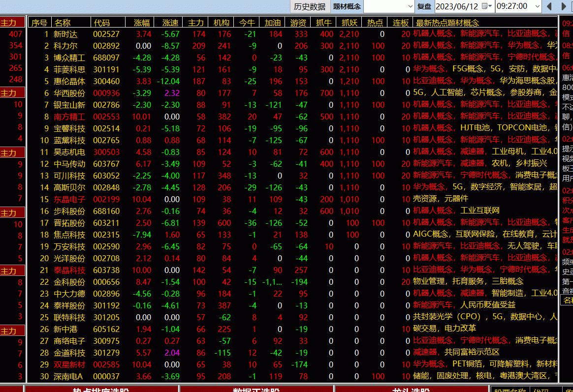Click the value 407 in the left panel
Image resolution: width=573 pixels, height=392 pixels.
(x=16, y=34)
